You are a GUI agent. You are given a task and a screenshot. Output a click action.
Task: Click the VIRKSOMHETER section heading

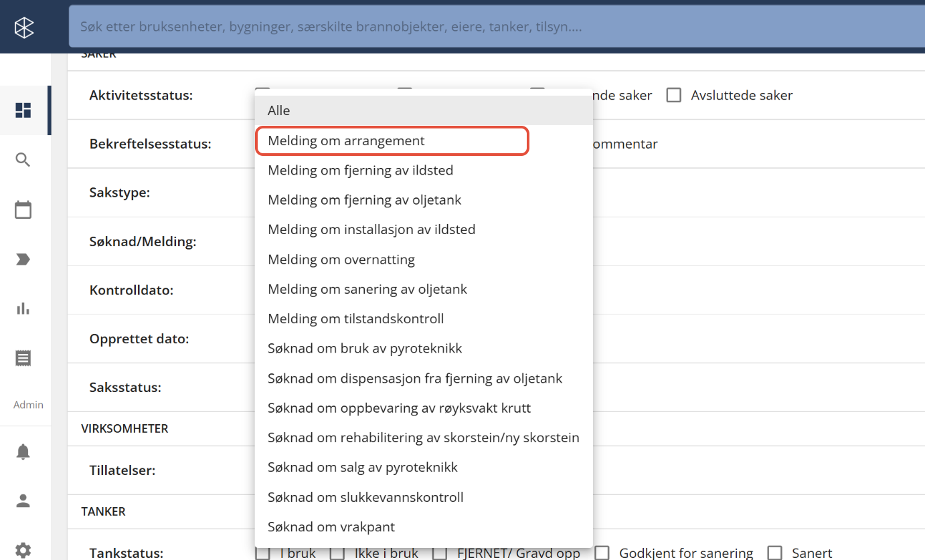click(124, 428)
